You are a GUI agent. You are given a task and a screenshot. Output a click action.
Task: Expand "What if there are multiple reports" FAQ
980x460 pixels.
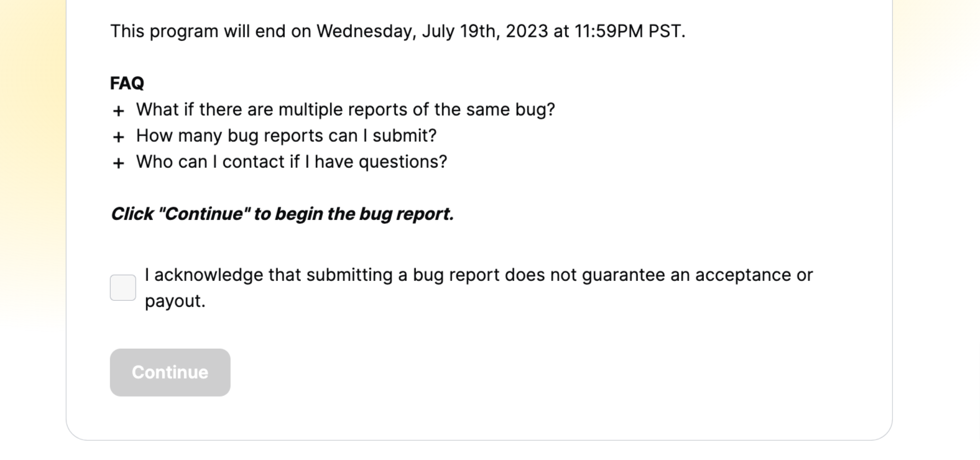point(344,109)
